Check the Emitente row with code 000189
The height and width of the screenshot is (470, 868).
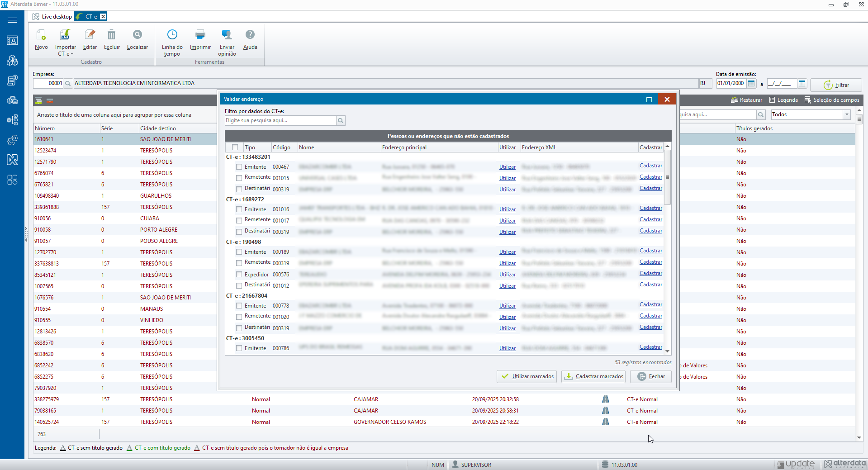pyautogui.click(x=239, y=252)
